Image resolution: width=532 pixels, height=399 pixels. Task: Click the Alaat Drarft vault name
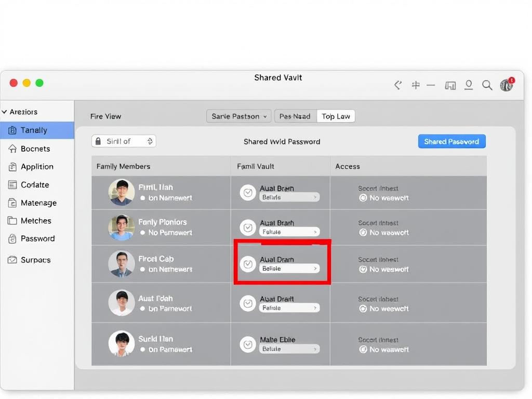pyautogui.click(x=277, y=299)
